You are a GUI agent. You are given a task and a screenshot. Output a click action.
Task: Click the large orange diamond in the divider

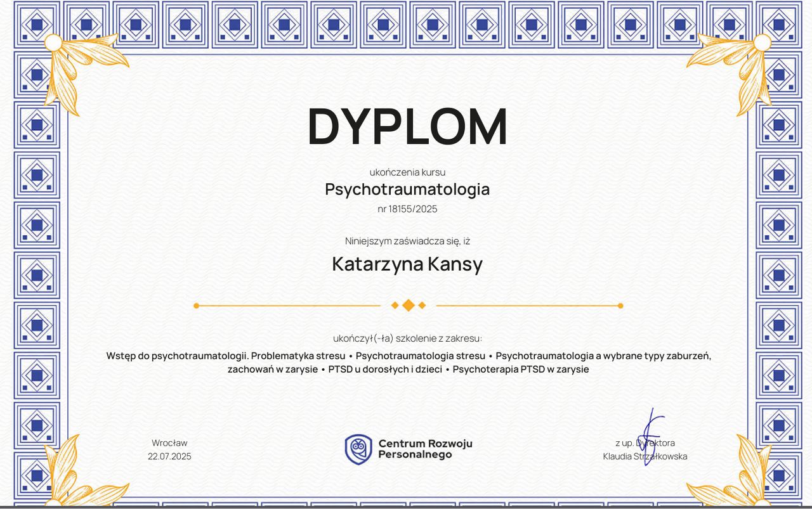[409, 306]
